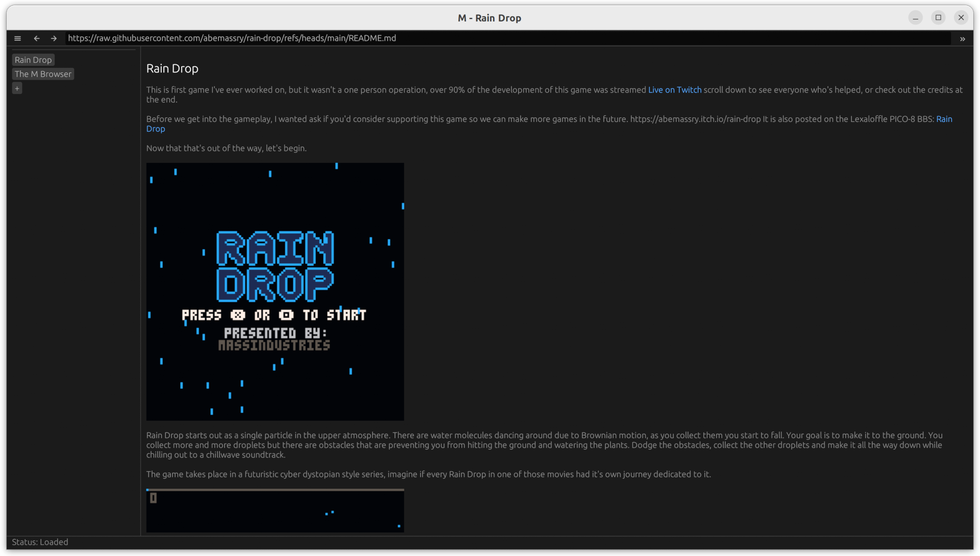Image resolution: width=980 pixels, height=556 pixels.
Task: Maximize the M browser window
Action: 938,17
